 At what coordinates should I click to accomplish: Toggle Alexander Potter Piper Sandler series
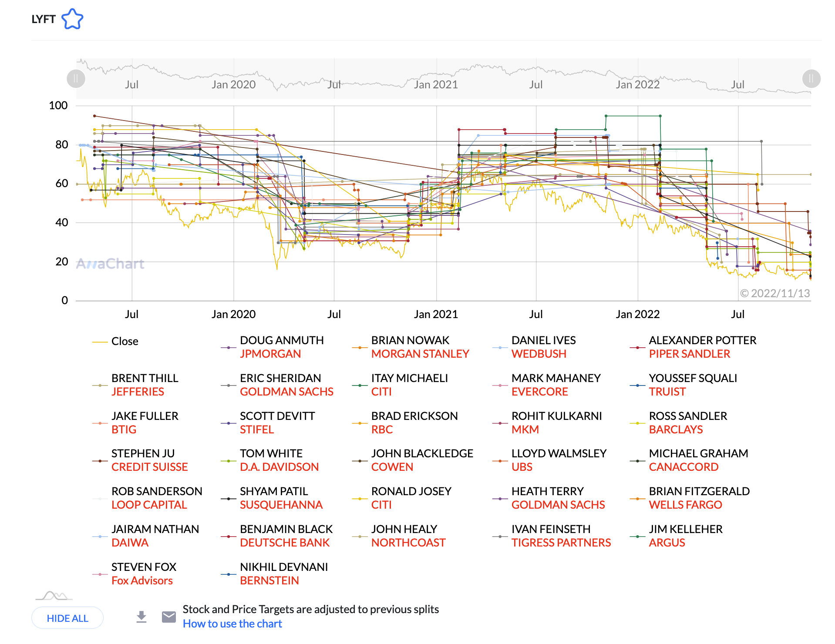(x=693, y=347)
